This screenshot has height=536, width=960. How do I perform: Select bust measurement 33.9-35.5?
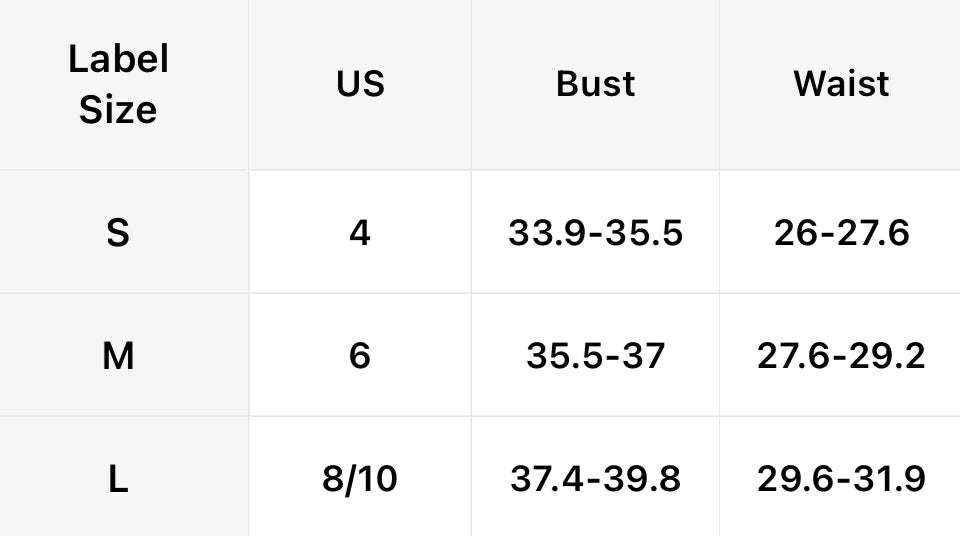[x=595, y=233]
